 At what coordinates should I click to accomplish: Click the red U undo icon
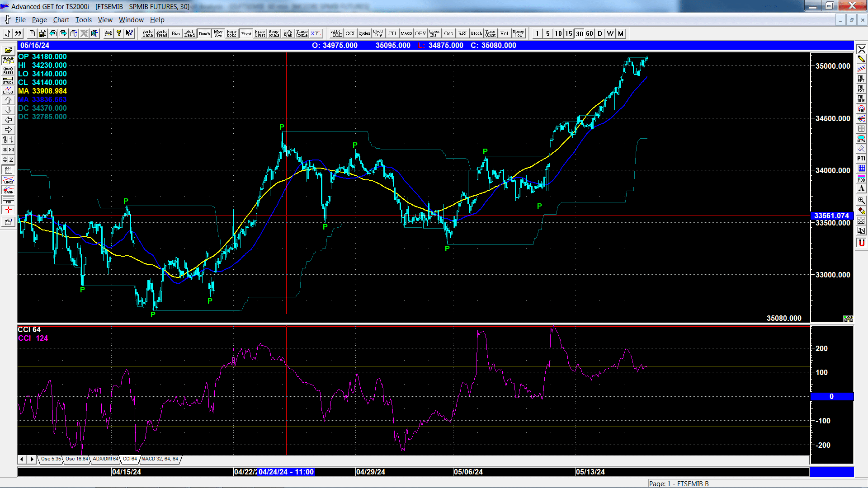click(861, 243)
